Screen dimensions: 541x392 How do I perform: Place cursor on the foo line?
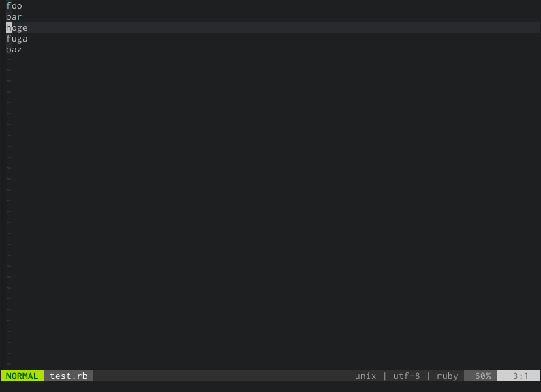click(14, 6)
